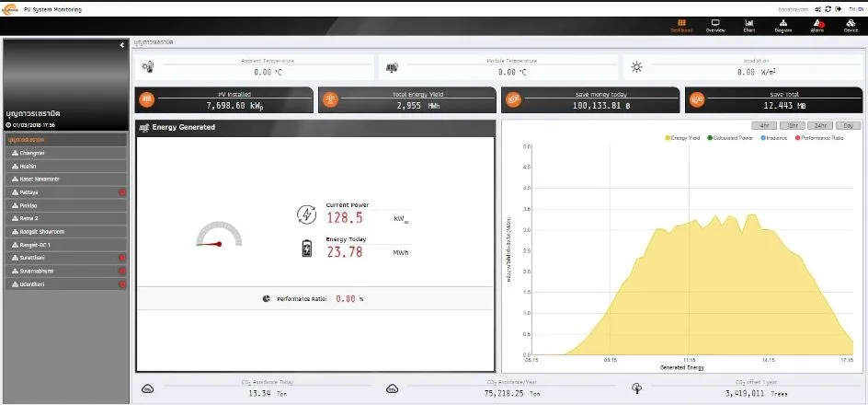Select the Udonthani site
Viewport: 868px width, 405px height.
pos(66,284)
